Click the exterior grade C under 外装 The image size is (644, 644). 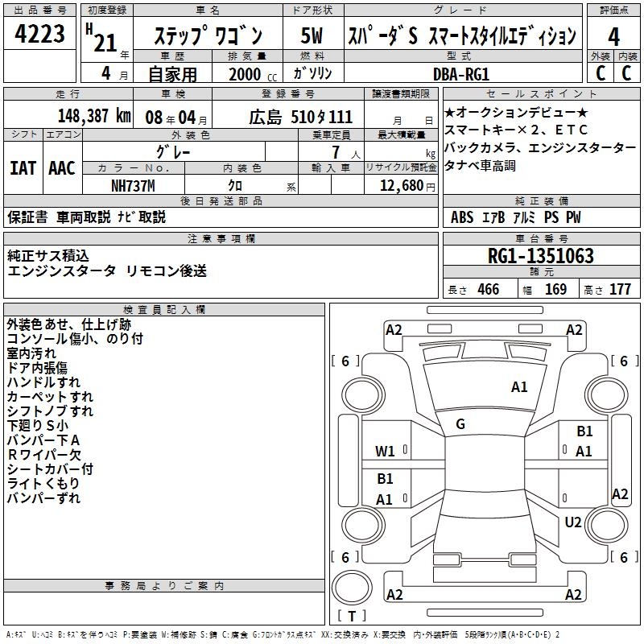(601, 73)
